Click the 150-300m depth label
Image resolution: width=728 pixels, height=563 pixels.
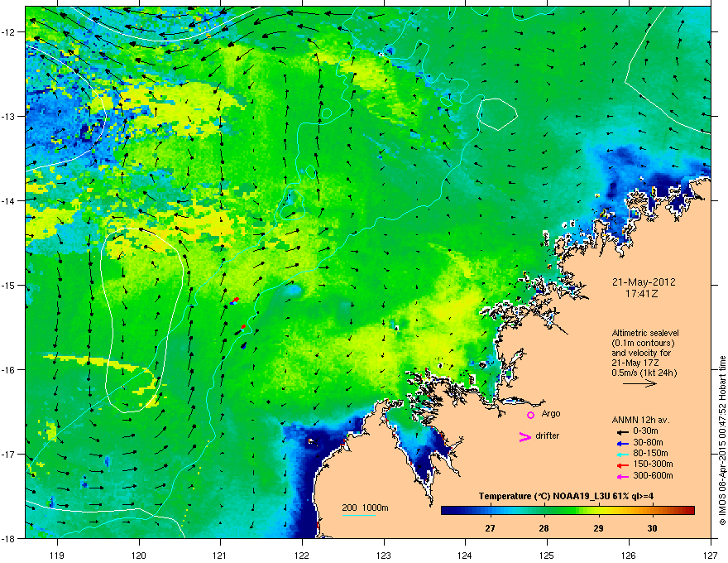(x=653, y=464)
